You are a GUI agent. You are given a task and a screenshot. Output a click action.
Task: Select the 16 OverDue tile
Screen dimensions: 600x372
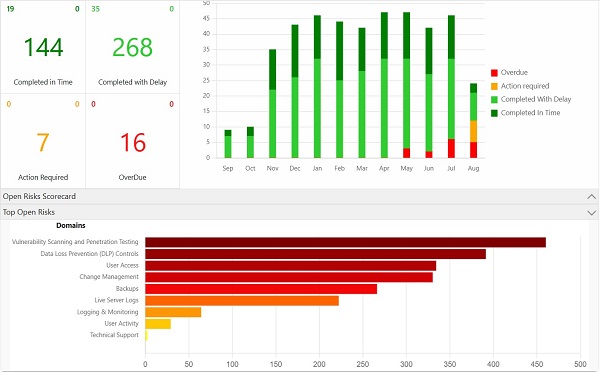point(132,142)
